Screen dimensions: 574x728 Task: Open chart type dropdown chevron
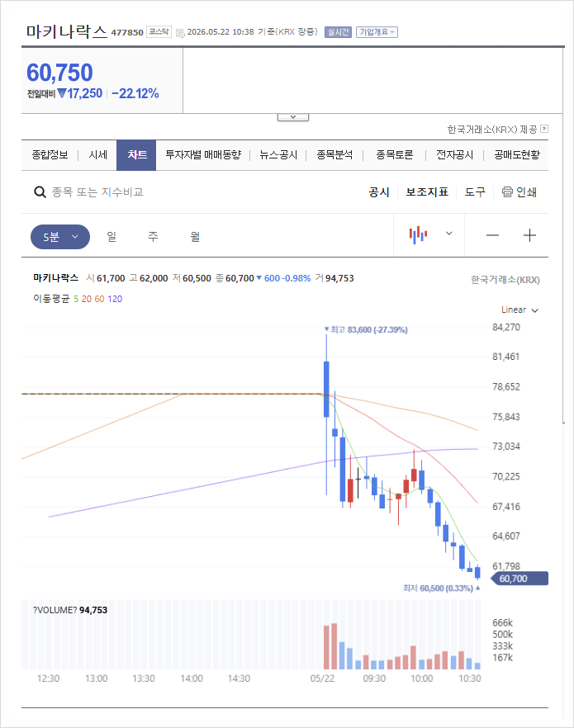[x=448, y=234]
